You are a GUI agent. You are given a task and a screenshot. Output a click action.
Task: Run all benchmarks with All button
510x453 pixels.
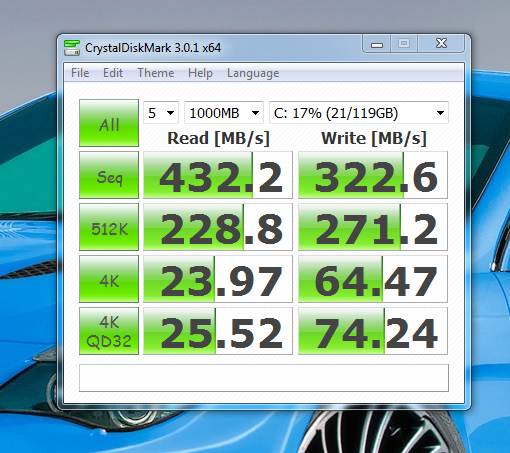pyautogui.click(x=109, y=123)
